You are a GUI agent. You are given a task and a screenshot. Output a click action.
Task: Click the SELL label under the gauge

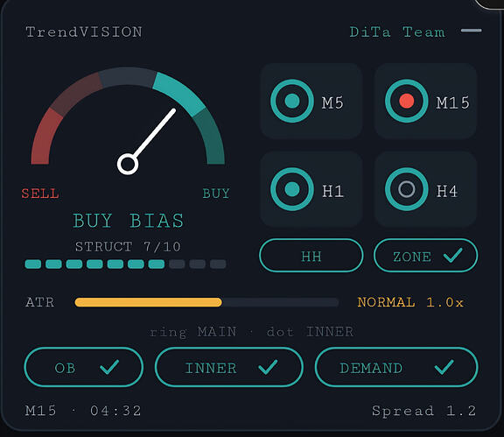coord(40,194)
